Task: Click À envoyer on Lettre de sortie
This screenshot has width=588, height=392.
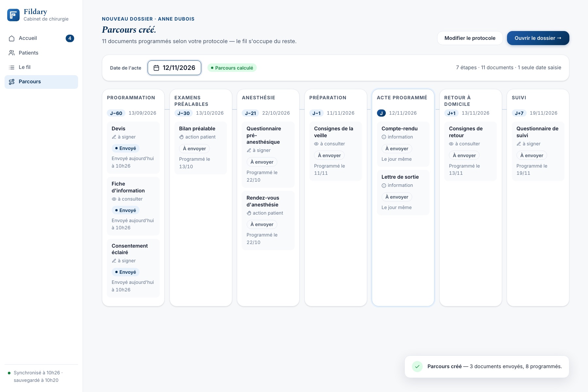Action: coord(397,197)
